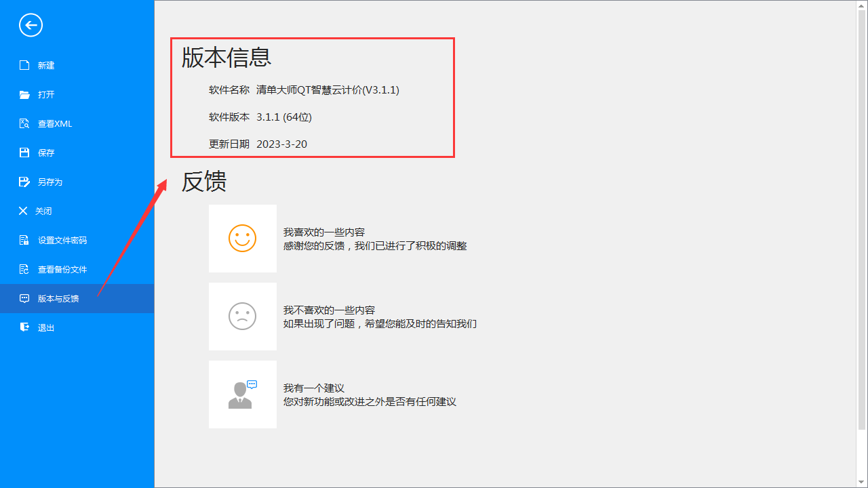Click software name 清单大师QT智慧云计价(V3.1.1)

tap(328, 90)
